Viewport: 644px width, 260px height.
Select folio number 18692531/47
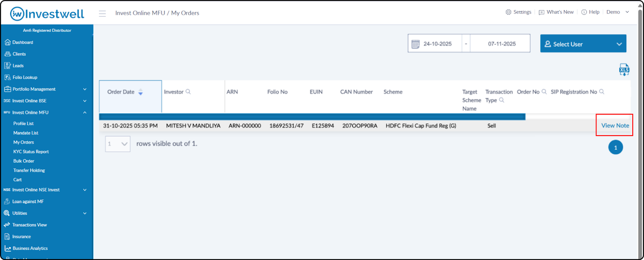(286, 126)
